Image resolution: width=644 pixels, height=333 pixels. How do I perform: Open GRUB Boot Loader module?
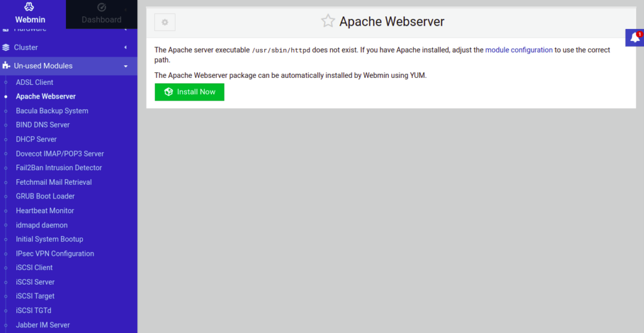click(x=45, y=197)
